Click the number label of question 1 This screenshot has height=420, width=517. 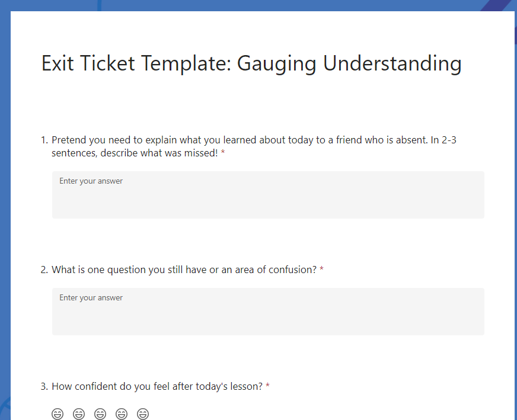[44, 140]
